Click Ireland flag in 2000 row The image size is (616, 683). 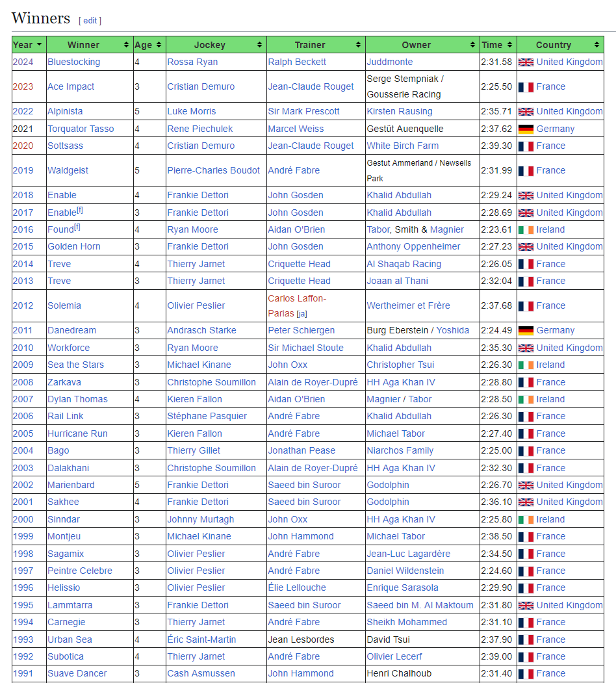pos(526,520)
